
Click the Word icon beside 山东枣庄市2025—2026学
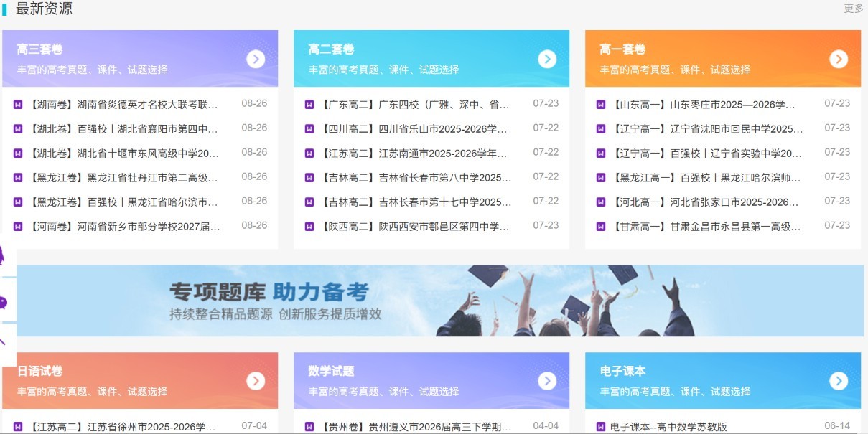(601, 105)
